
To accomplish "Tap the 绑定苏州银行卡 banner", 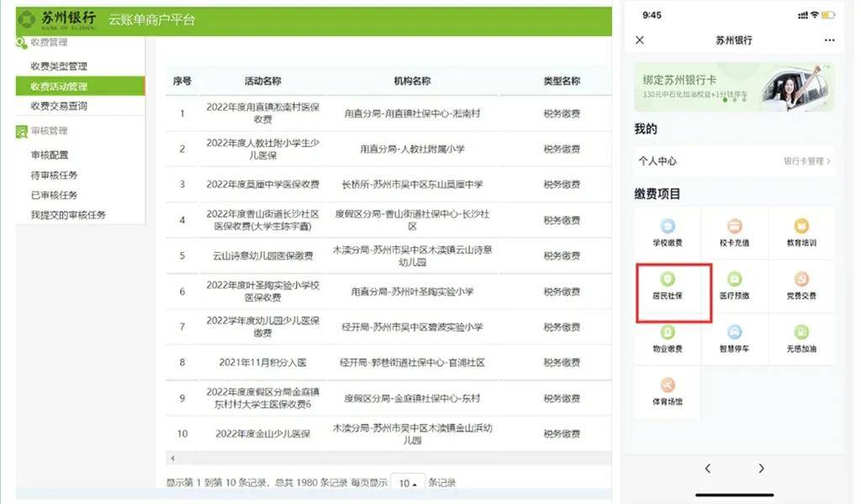I will pos(734,87).
